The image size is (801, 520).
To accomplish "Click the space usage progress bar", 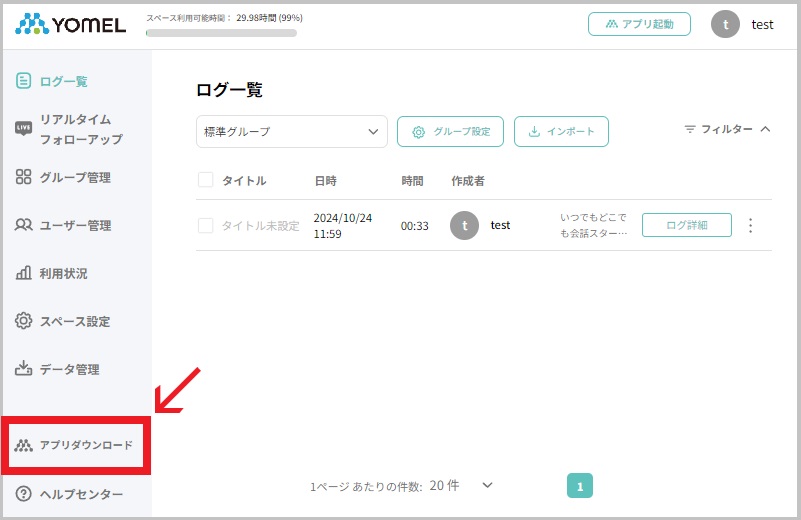I will pyautogui.click(x=221, y=33).
